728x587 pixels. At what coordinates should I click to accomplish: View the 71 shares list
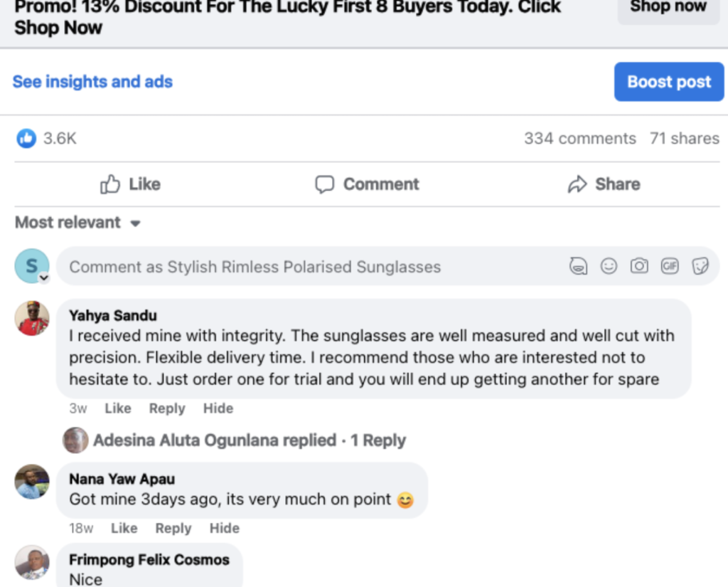(x=684, y=138)
